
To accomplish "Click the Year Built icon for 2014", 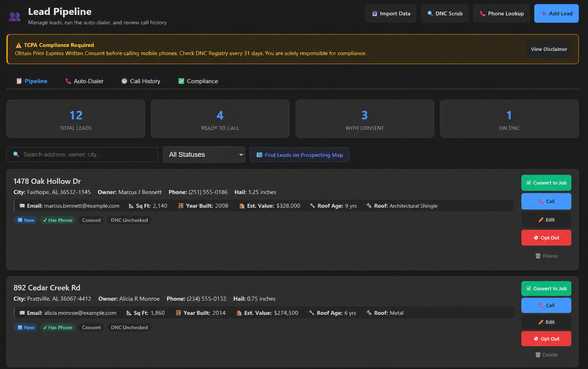I will (178, 313).
